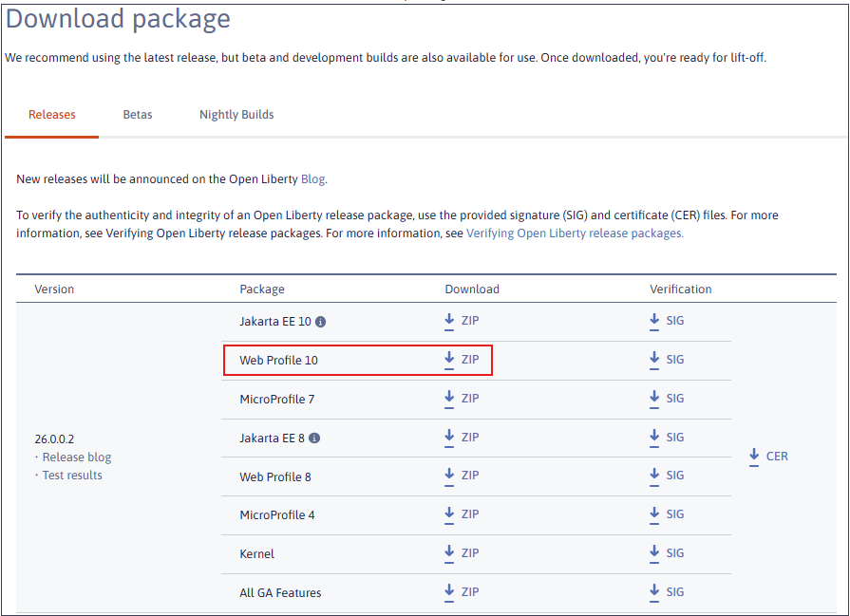
Task: Download the SIG file for MicroProfile 4
Action: click(667, 514)
